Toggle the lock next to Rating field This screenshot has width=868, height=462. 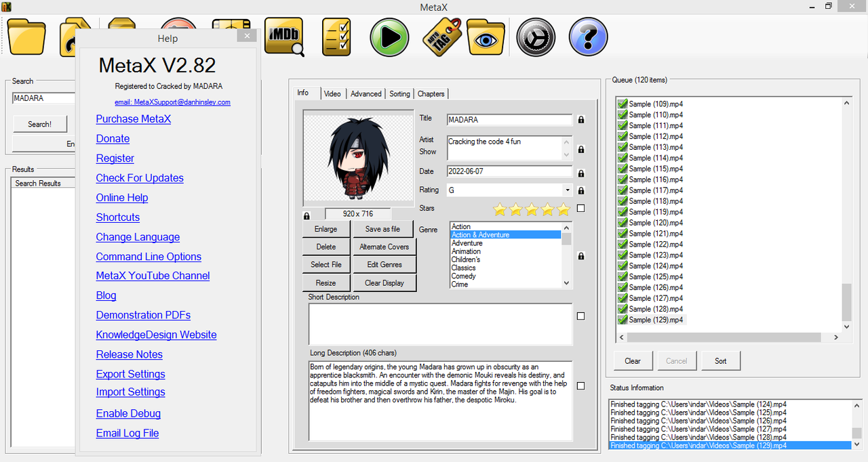(x=581, y=191)
